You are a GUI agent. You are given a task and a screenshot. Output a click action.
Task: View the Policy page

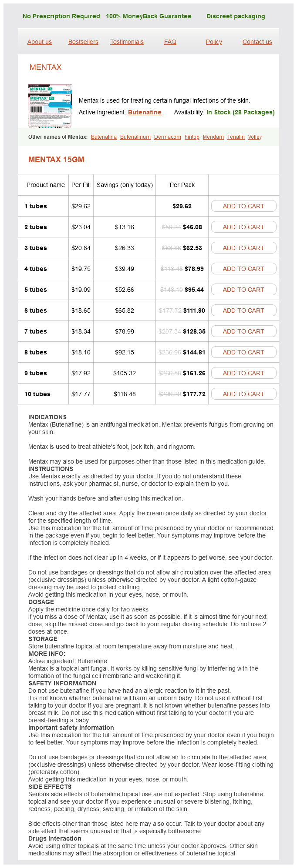(214, 42)
